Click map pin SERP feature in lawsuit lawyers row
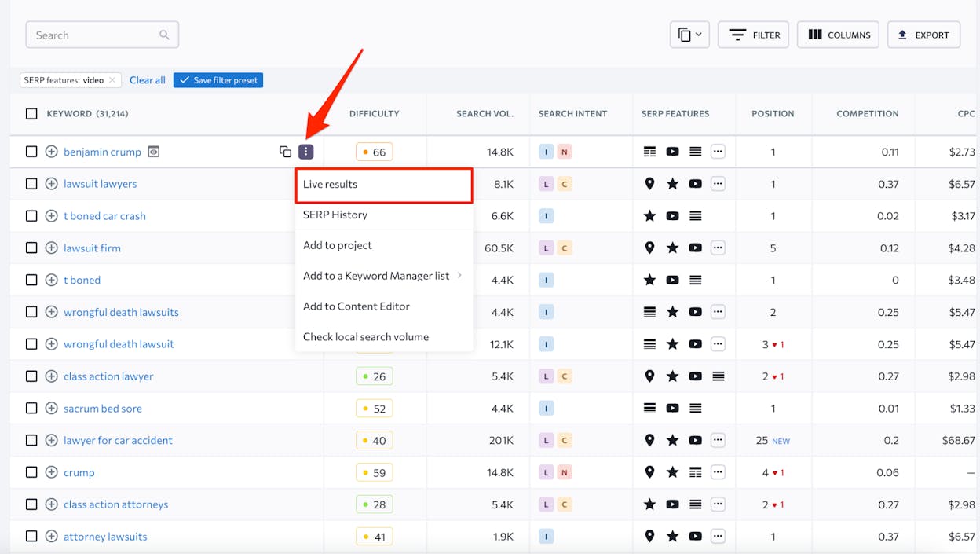The image size is (980, 554). tap(649, 184)
